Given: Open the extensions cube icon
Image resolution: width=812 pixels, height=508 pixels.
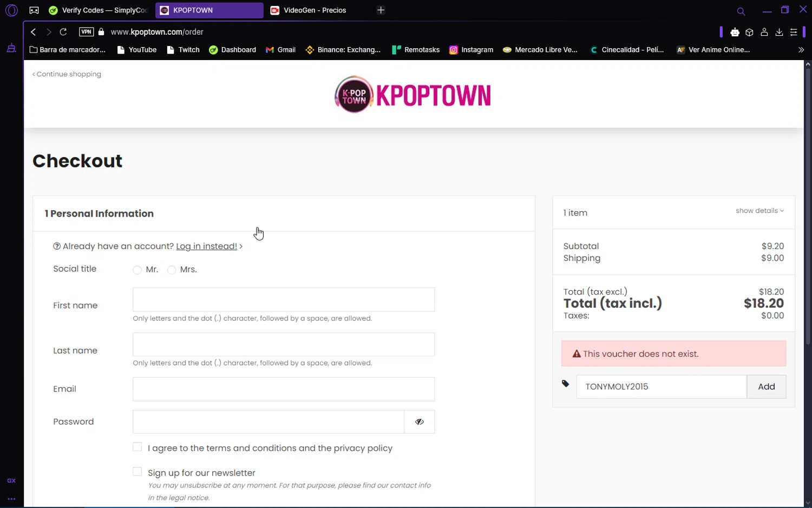Looking at the screenshot, I should pyautogui.click(x=749, y=32).
